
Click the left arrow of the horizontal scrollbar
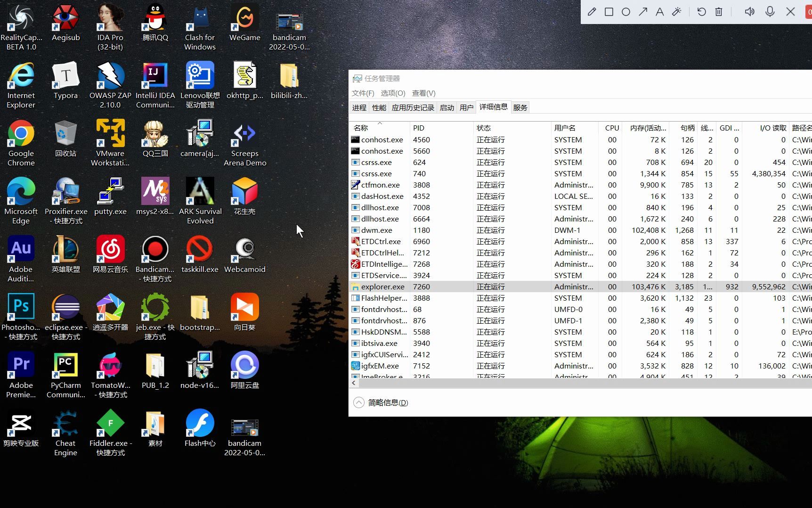point(354,383)
